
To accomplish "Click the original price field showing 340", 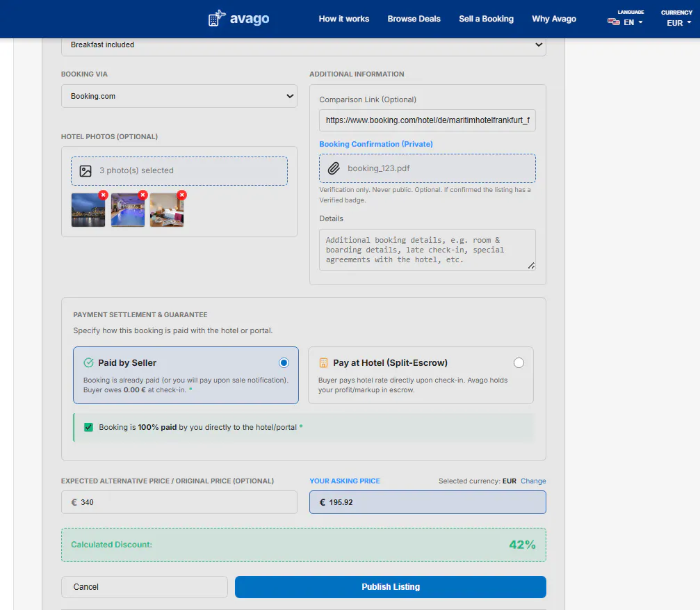I will pyautogui.click(x=179, y=502).
